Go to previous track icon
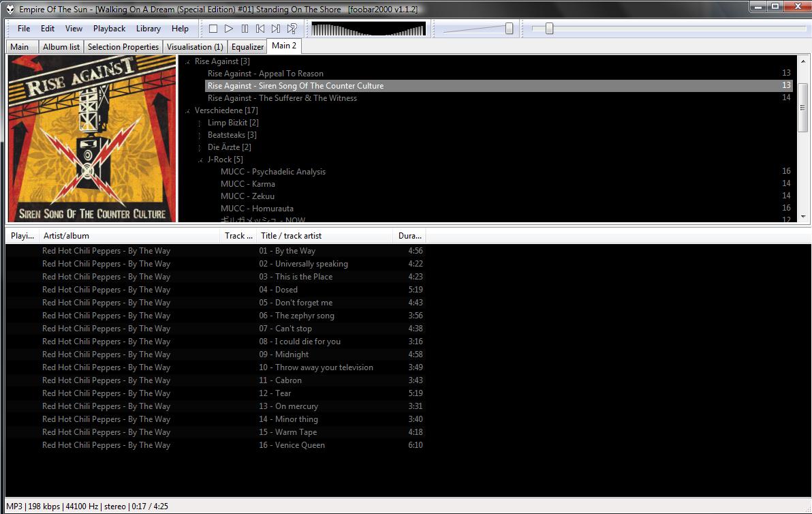The width and height of the screenshot is (812, 514). point(260,29)
